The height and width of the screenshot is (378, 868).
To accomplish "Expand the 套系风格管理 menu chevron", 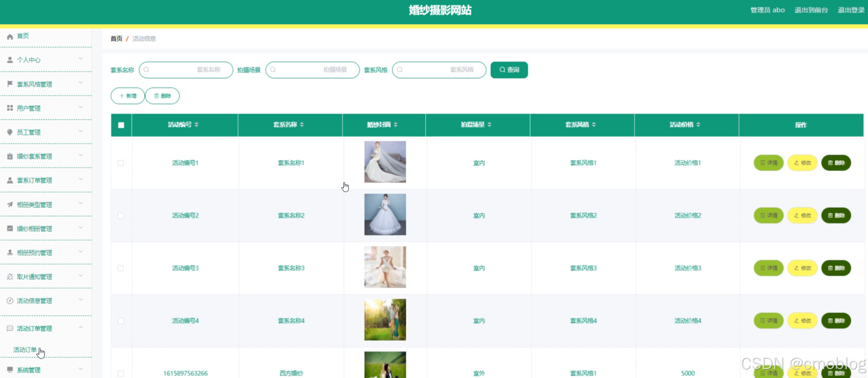I will (x=81, y=83).
